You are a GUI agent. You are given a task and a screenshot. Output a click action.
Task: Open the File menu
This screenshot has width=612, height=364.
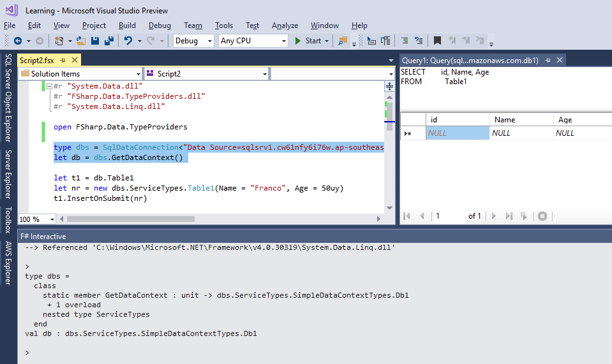pos(10,25)
